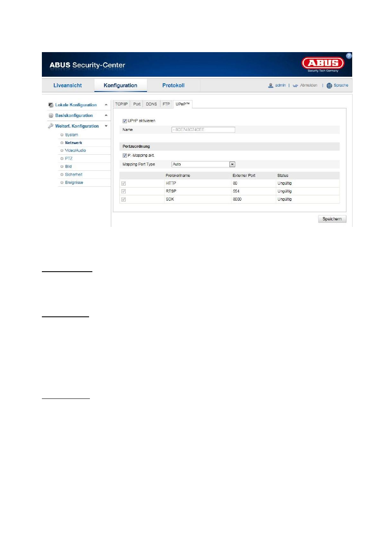Select Ereignisse in the sidebar

74,183
